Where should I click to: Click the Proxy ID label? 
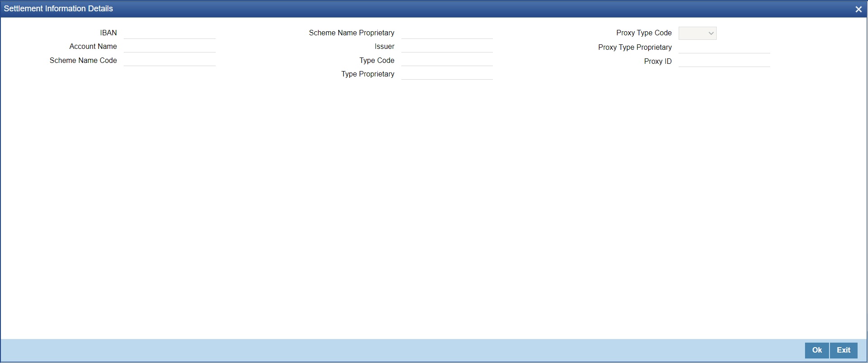658,61
